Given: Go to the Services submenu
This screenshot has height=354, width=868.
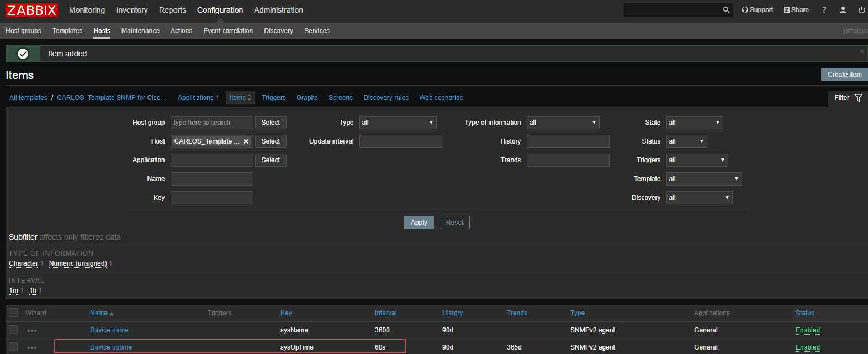Looking at the screenshot, I should 316,31.
